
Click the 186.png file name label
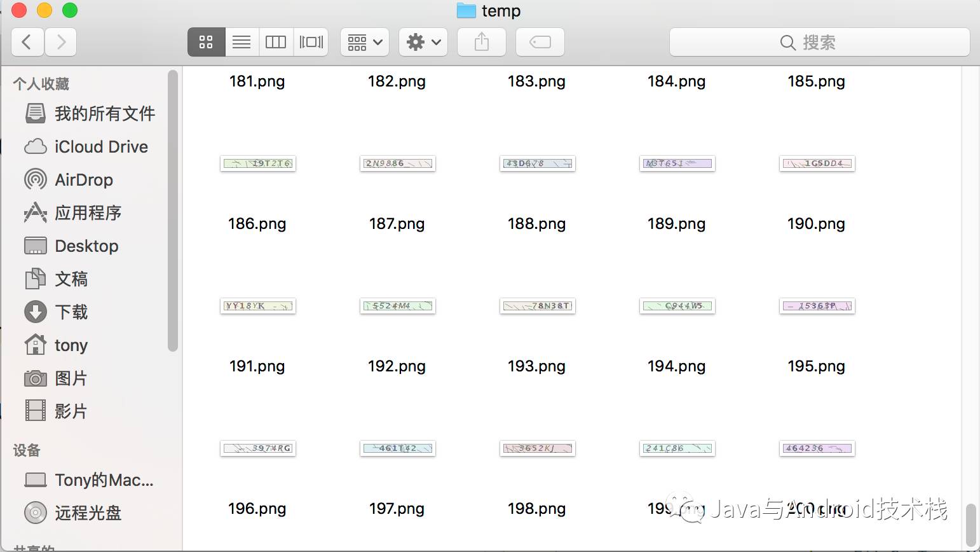[257, 224]
